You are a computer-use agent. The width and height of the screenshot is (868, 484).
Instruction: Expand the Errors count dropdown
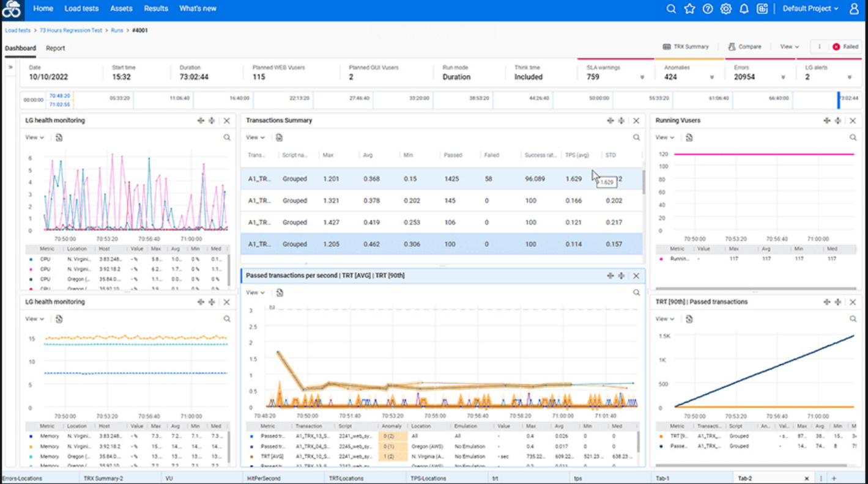(783, 78)
